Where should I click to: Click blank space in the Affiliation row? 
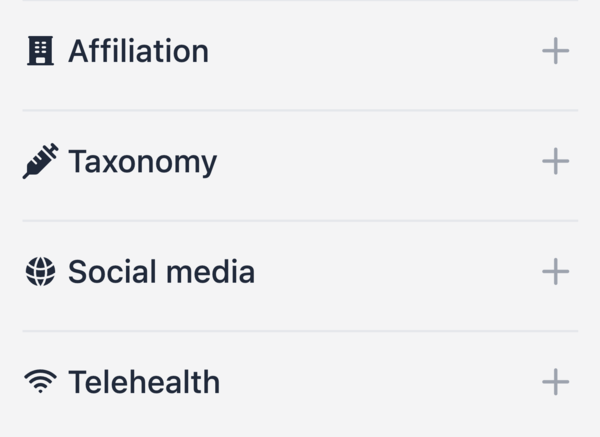coord(375,51)
